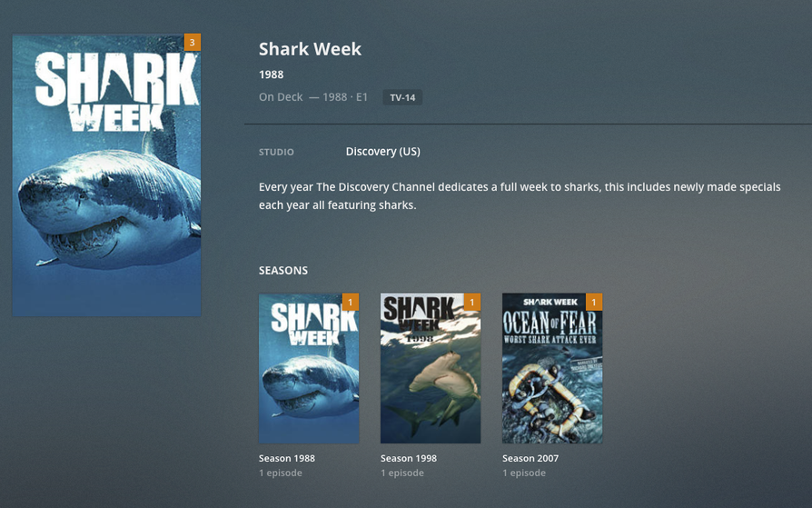Open the Season 1998 hammerhead poster

[x=431, y=369]
